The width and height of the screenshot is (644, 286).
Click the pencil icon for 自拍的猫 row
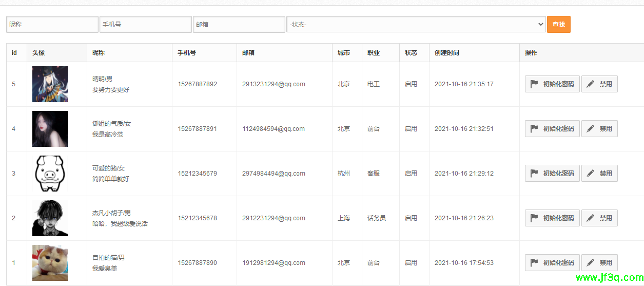tap(591, 263)
